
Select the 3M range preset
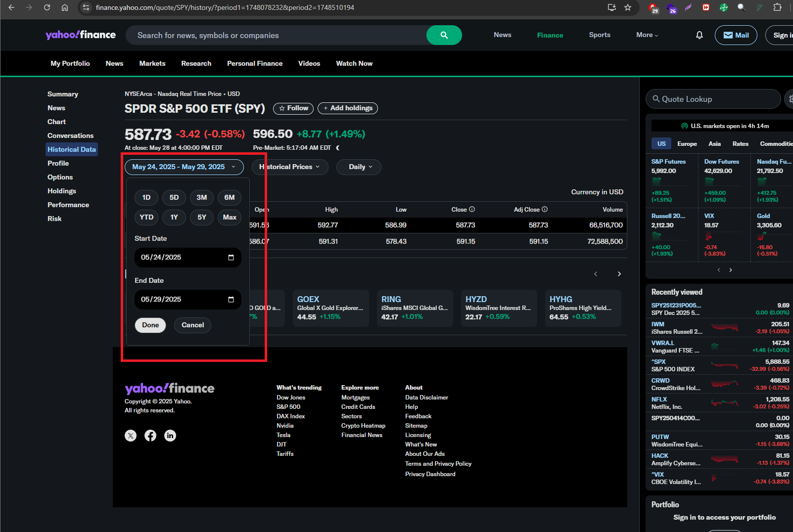[x=202, y=198]
